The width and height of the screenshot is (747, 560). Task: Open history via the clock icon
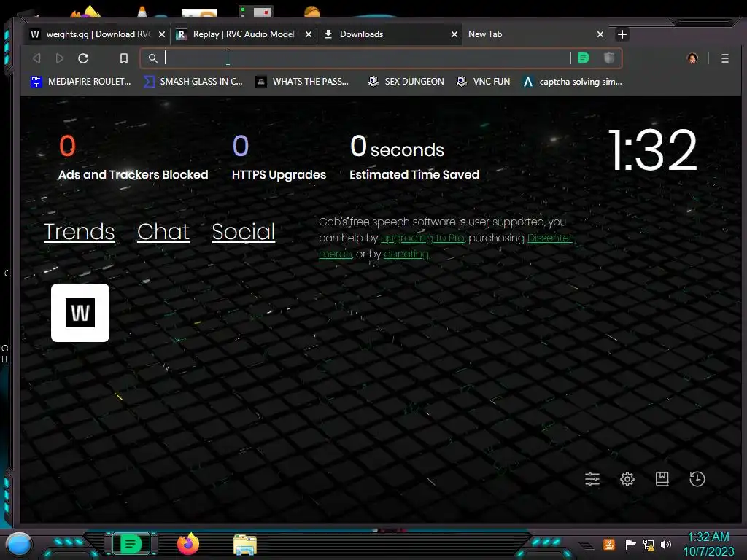(697, 479)
